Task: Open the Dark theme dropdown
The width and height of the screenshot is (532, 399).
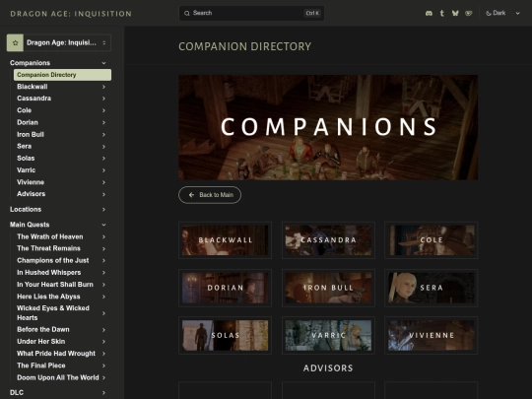Action: [x=502, y=13]
